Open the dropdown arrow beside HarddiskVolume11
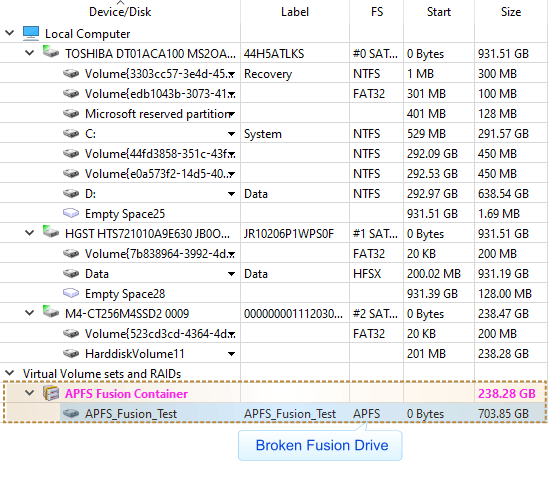 pos(231,354)
